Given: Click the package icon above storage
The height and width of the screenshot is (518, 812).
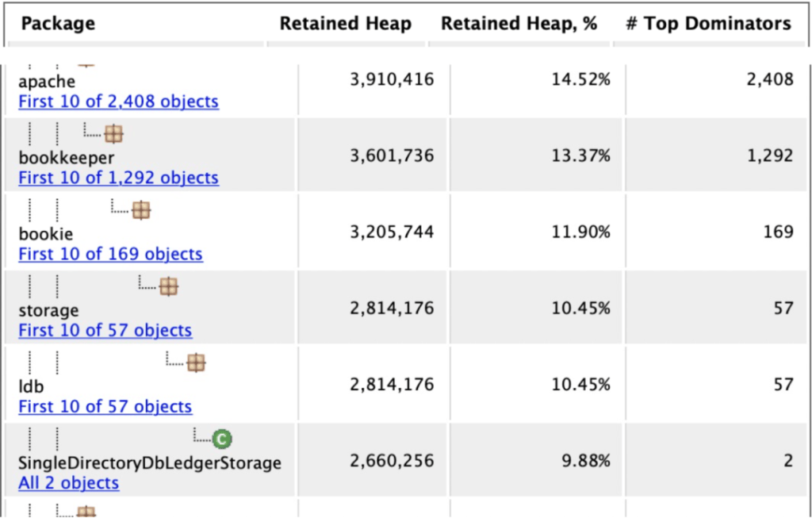Looking at the screenshot, I should (x=168, y=286).
